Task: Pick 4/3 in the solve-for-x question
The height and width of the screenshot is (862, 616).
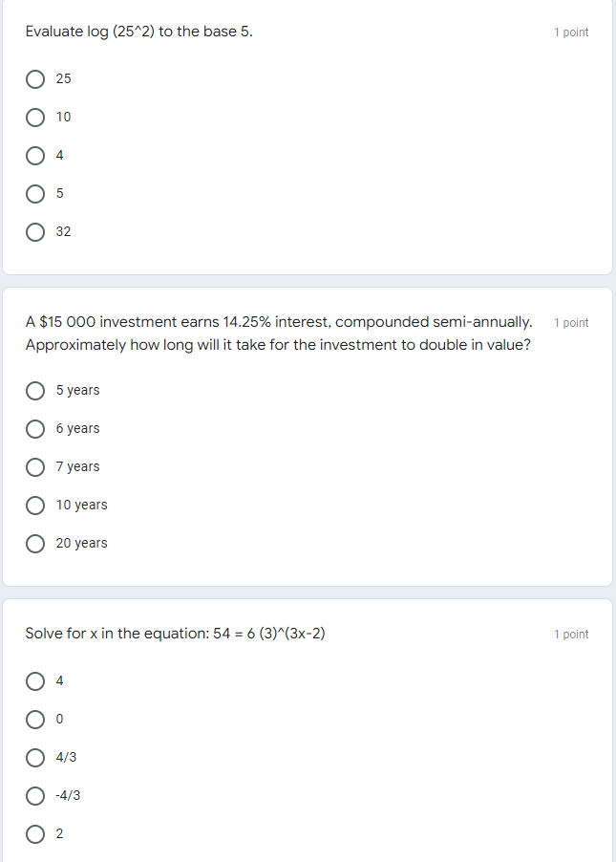Action: click(35, 757)
